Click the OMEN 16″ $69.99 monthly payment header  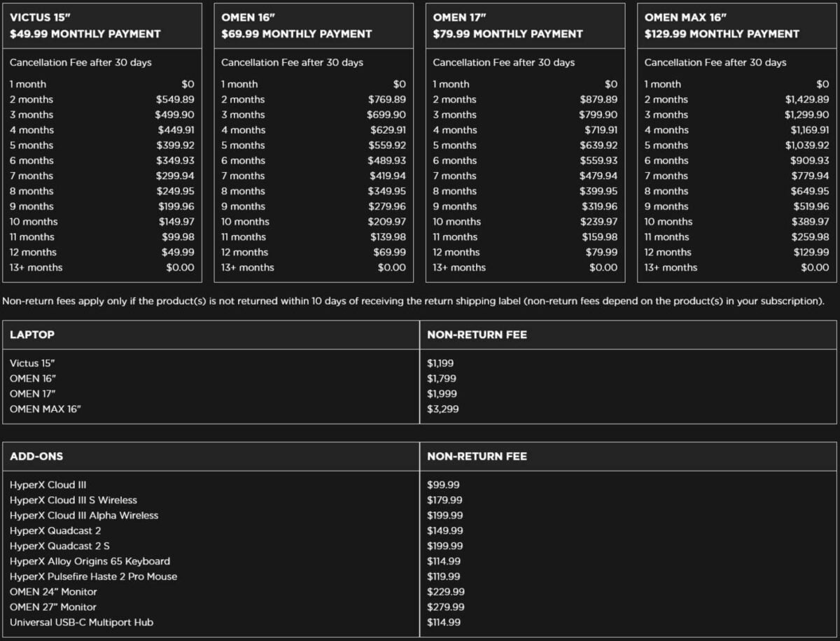click(x=296, y=34)
